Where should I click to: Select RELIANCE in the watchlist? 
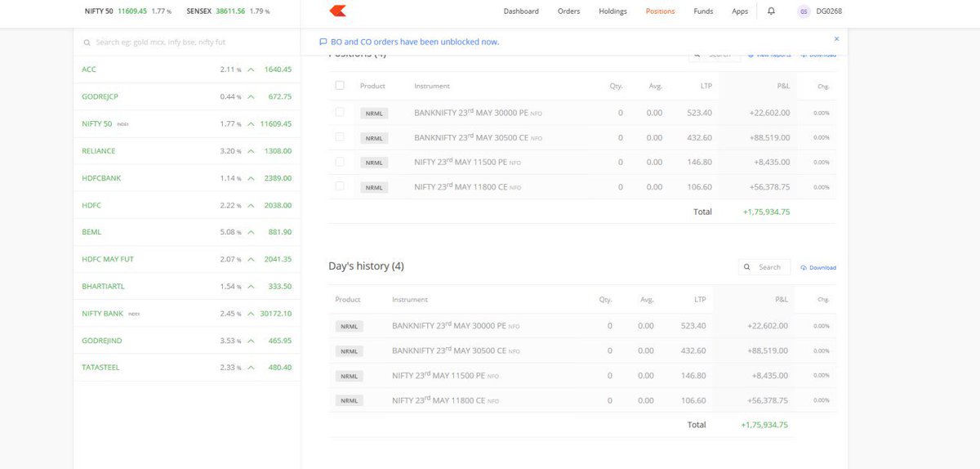(x=187, y=151)
